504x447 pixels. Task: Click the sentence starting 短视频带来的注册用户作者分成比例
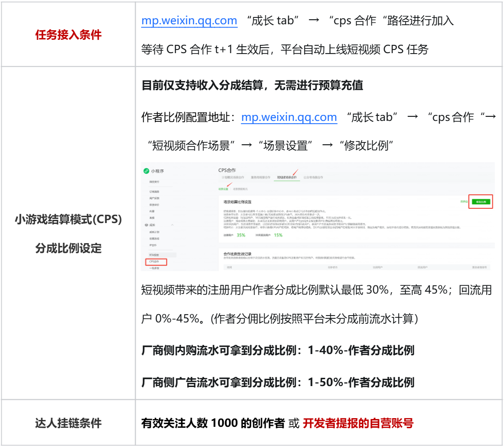pyautogui.click(x=317, y=304)
